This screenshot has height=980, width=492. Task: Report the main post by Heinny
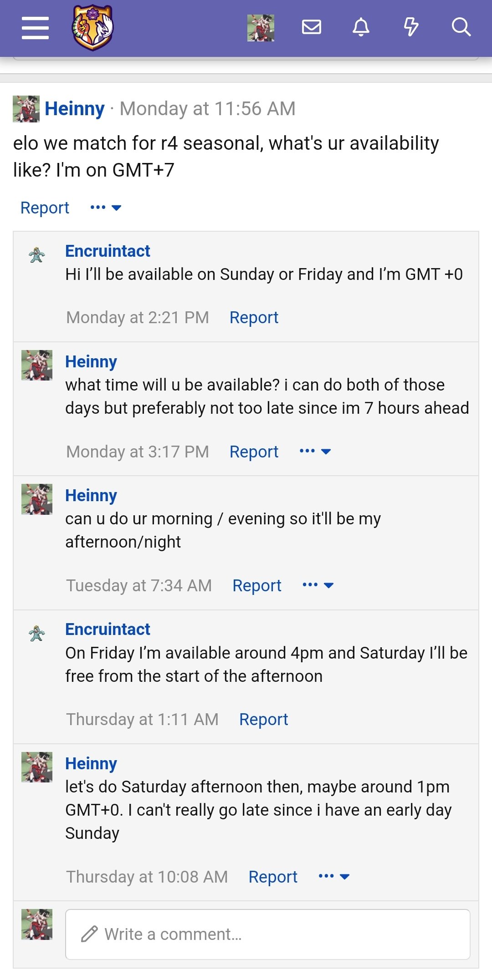[45, 208]
